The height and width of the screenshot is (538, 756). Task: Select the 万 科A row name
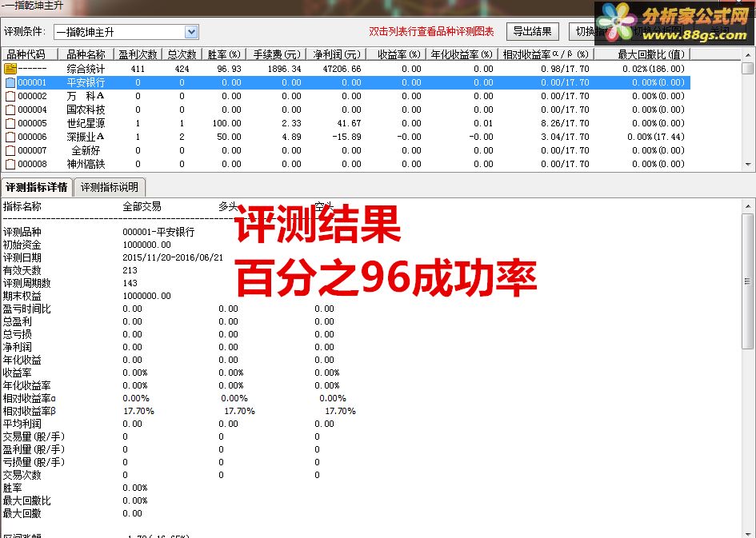tap(86, 97)
